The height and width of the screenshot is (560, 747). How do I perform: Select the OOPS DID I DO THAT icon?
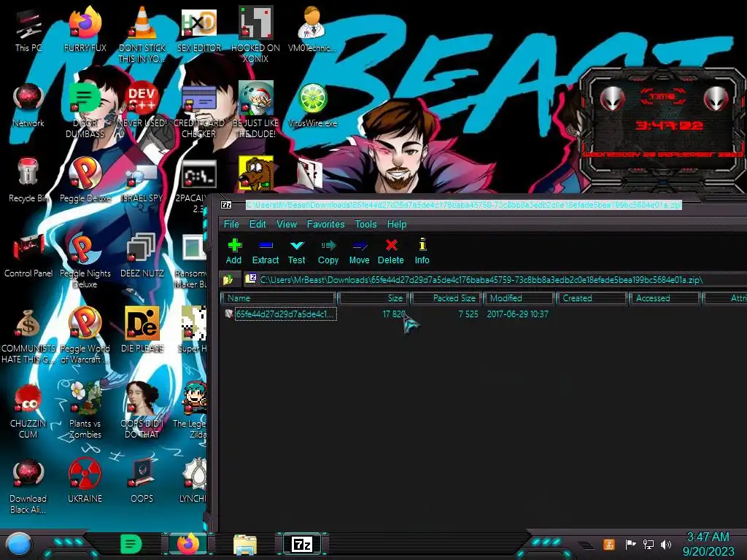142,411
